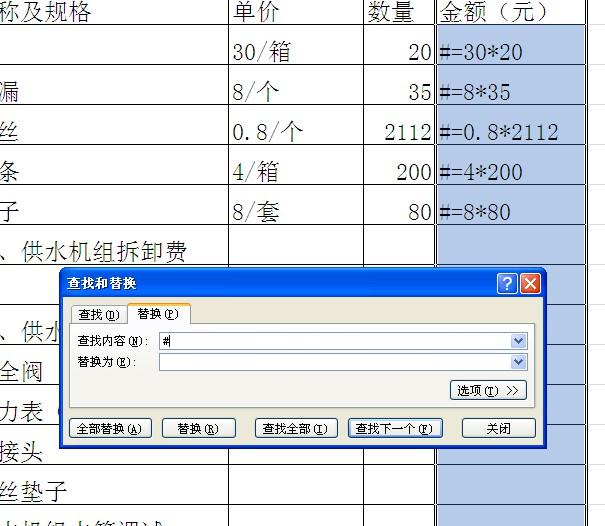
Task: Click the 全部替换 button
Action: (110, 428)
